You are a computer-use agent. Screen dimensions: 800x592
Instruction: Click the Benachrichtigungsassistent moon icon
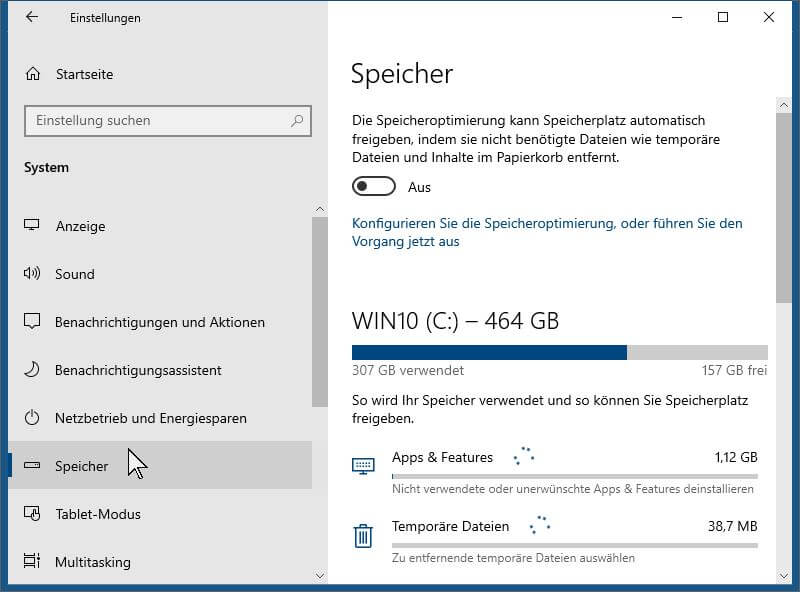(x=32, y=369)
